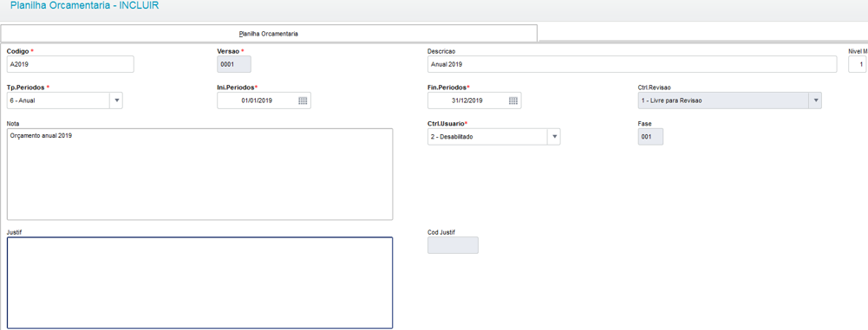Open the Fin.Periodos calendar picker icon
The height and width of the screenshot is (330, 868).
(513, 100)
